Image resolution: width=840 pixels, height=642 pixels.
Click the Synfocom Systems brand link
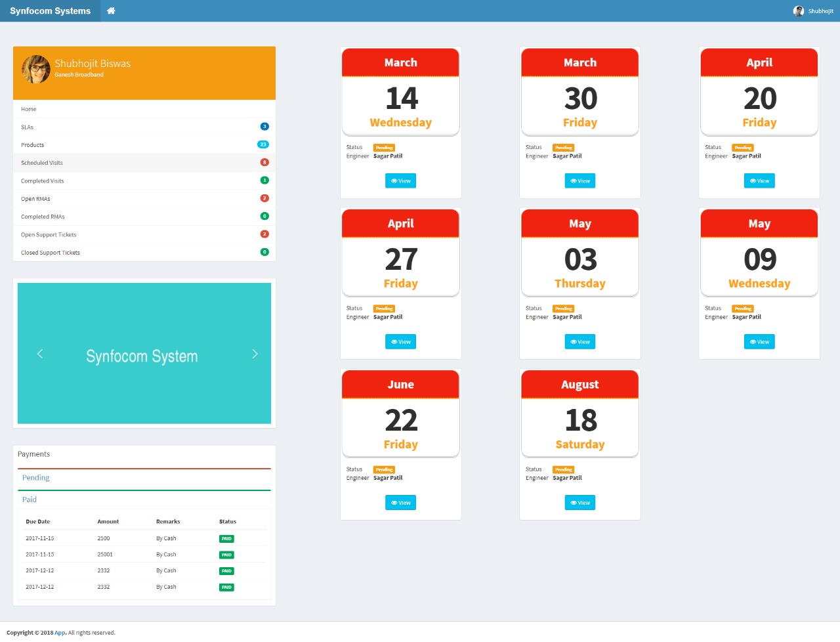[x=50, y=11]
